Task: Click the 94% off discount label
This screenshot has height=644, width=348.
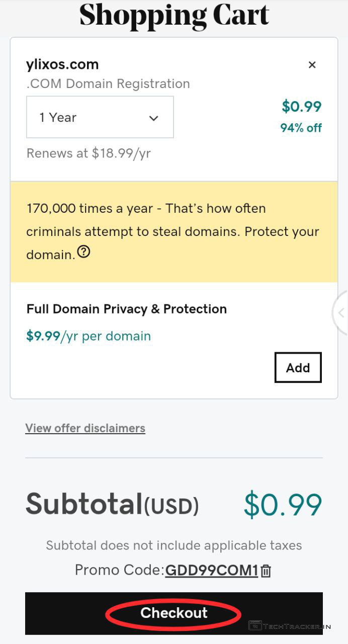Action: 301,128
